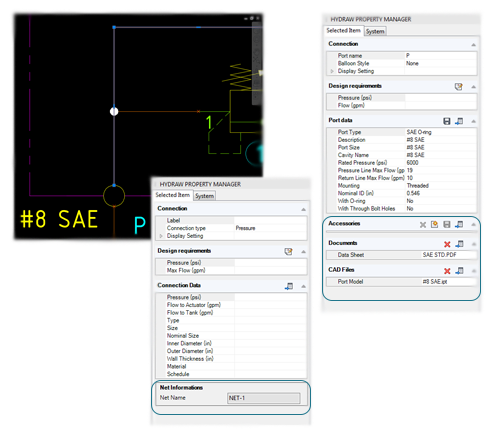Switch to System tab in right panel

[375, 31]
